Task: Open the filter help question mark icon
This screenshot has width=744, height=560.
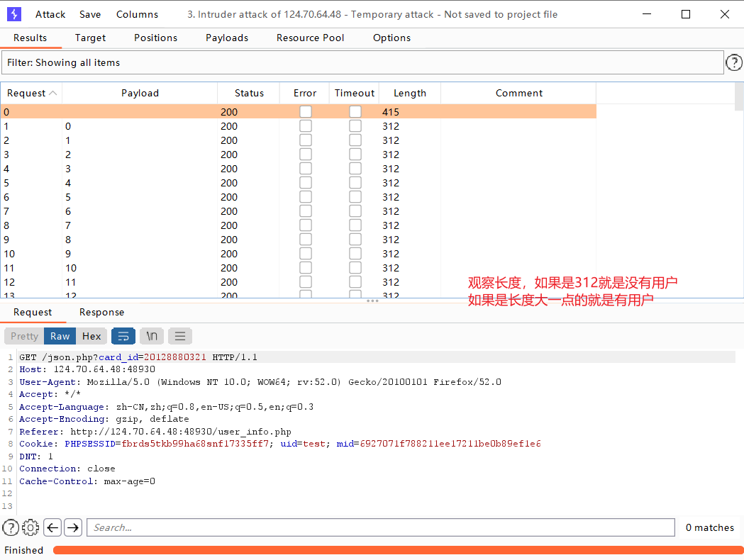Action: point(734,62)
